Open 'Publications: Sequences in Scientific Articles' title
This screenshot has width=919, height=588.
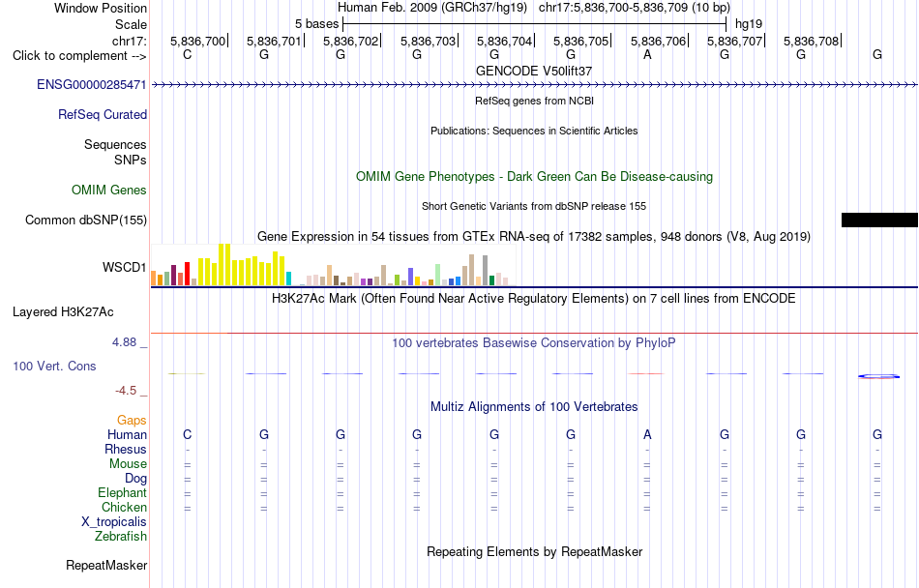[534, 131]
